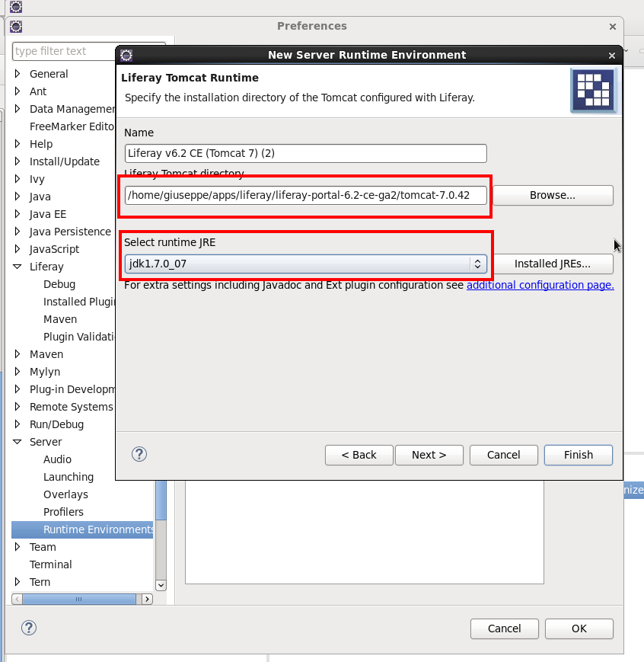Expand the Ant tree node
The image size is (644, 662).
tap(18, 91)
